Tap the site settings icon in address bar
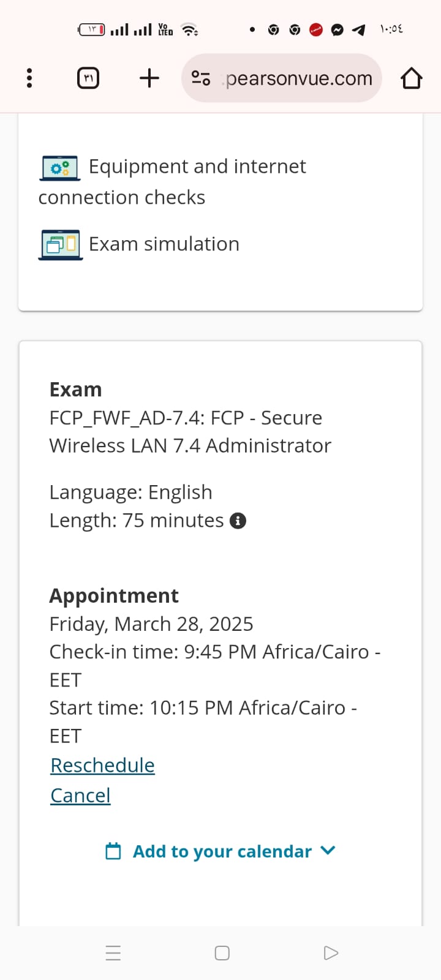Image resolution: width=441 pixels, height=980 pixels. 201,78
